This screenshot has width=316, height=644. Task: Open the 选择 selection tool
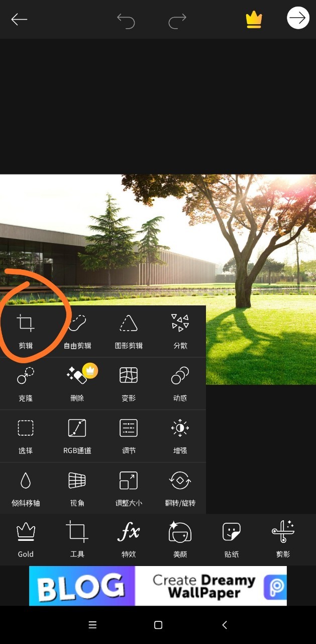[x=26, y=436]
